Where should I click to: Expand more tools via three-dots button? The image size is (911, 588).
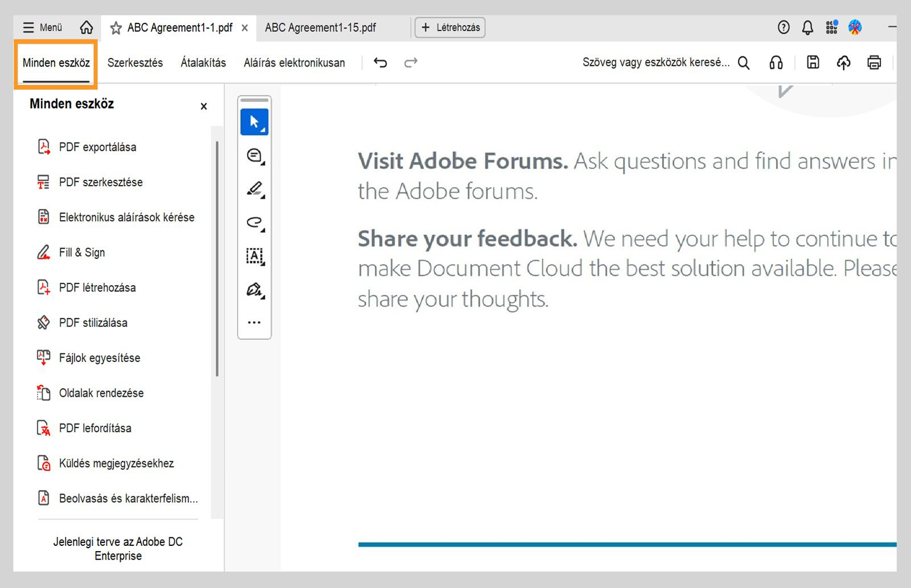point(254,322)
